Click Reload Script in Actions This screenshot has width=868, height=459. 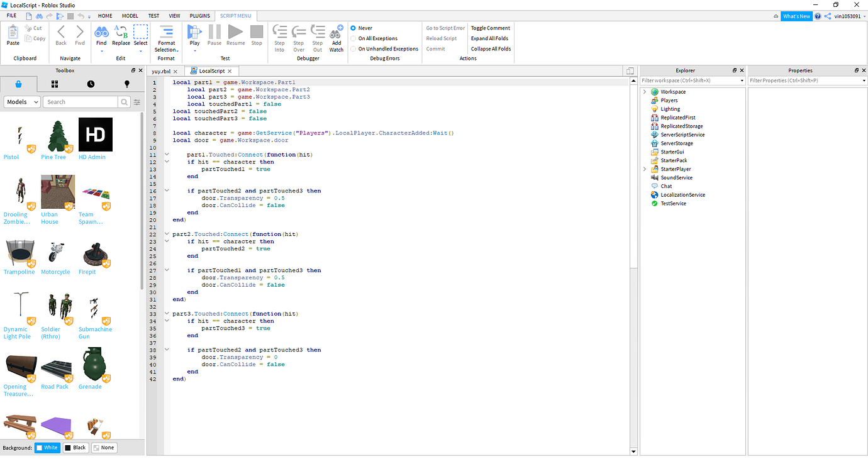click(443, 38)
